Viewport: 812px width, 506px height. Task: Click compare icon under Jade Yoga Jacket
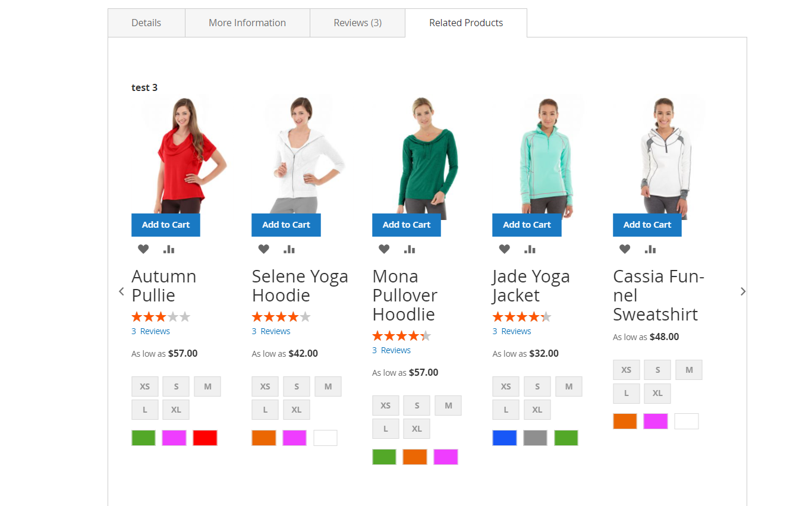click(x=530, y=249)
